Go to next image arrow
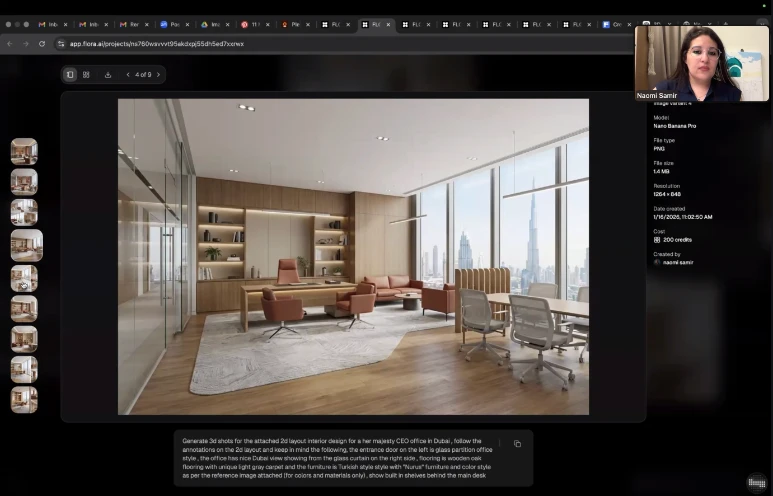 [158, 74]
